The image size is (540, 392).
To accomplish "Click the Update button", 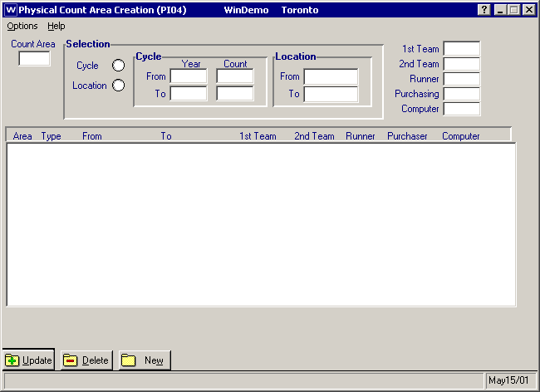I will 28,360.
